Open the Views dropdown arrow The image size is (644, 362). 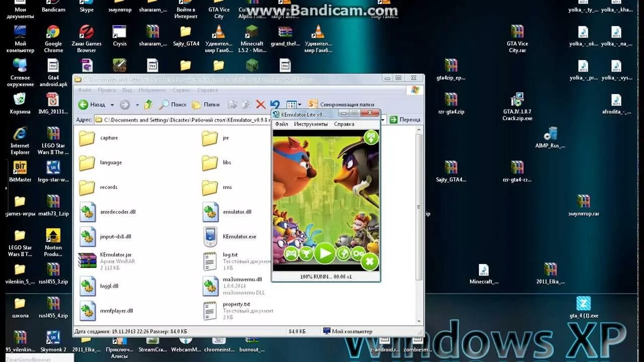(300, 105)
